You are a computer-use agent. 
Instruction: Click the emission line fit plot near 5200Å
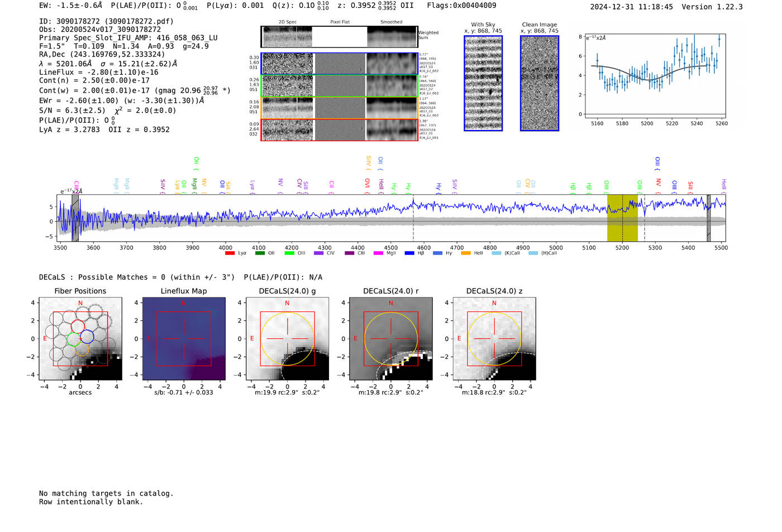656,75
